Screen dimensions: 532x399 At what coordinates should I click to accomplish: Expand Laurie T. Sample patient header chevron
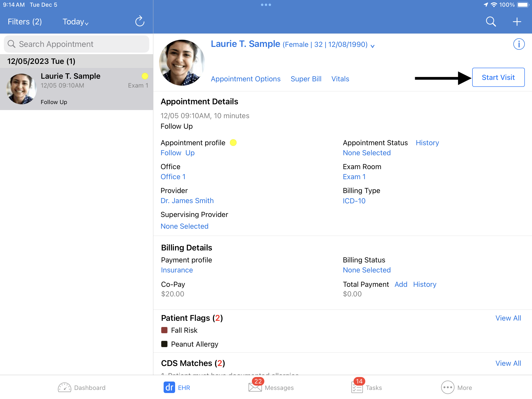[x=372, y=46]
